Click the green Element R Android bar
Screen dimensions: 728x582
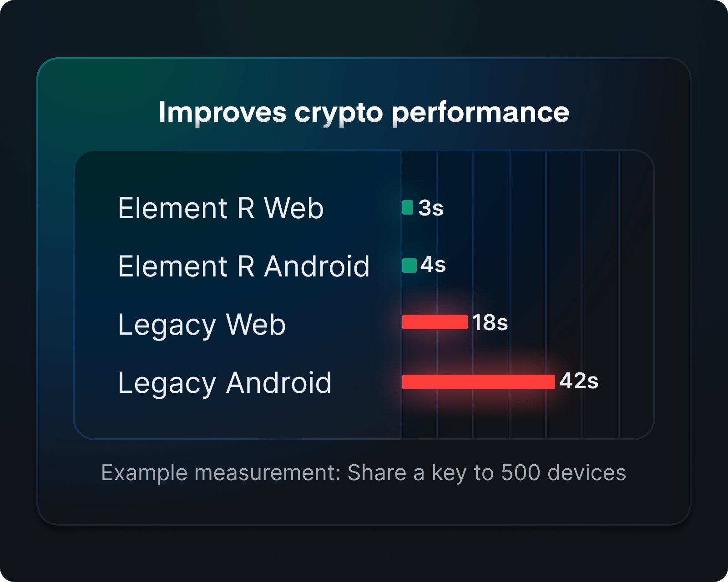pyautogui.click(x=409, y=266)
